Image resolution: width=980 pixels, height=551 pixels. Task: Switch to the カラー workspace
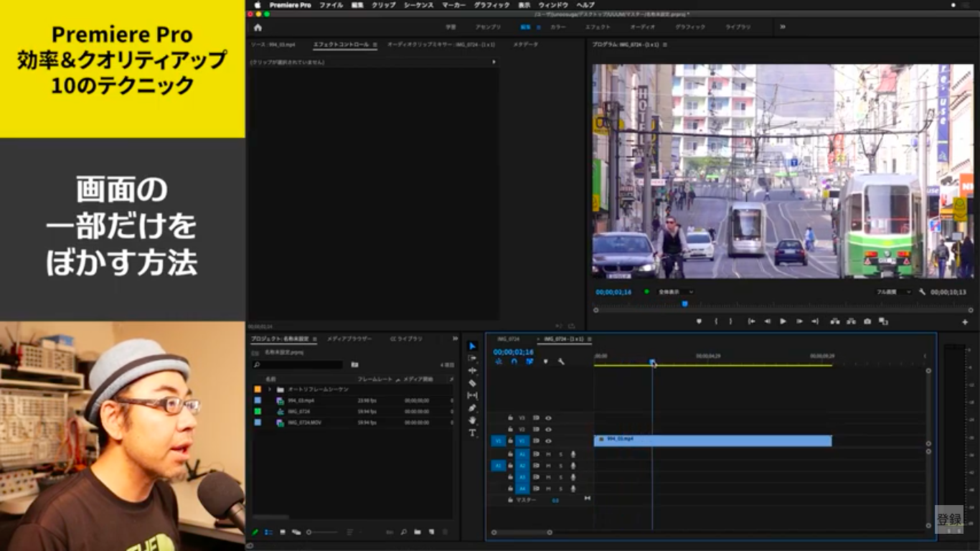coord(557,27)
